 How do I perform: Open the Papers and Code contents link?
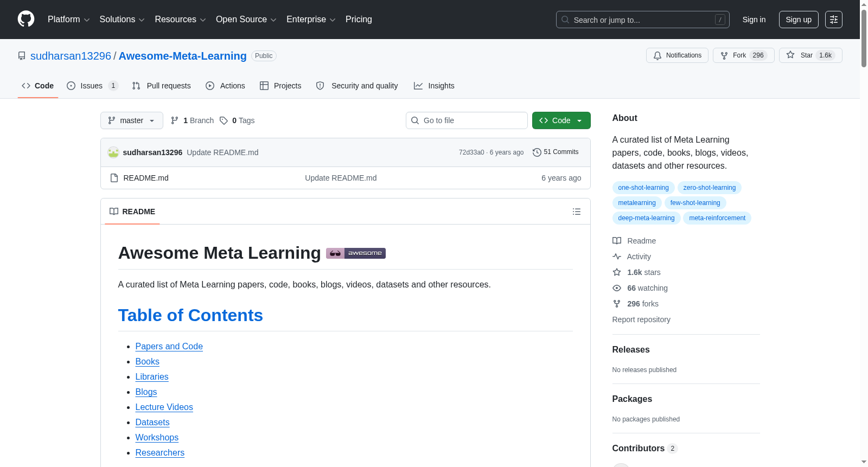[169, 346]
